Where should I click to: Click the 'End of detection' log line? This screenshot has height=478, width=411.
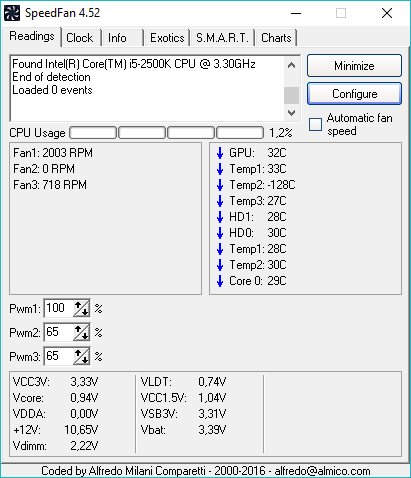pyautogui.click(x=51, y=77)
